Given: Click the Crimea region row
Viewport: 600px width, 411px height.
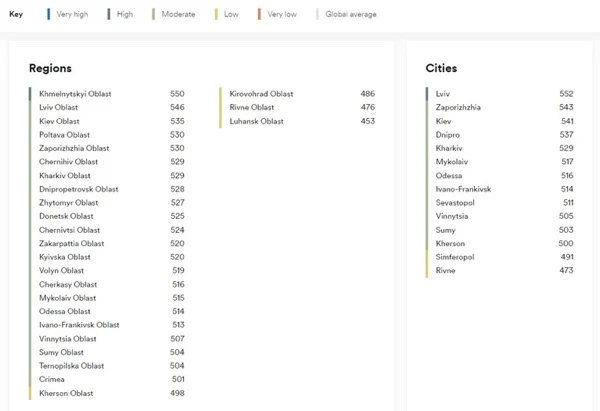Looking at the screenshot, I should pyautogui.click(x=53, y=379).
